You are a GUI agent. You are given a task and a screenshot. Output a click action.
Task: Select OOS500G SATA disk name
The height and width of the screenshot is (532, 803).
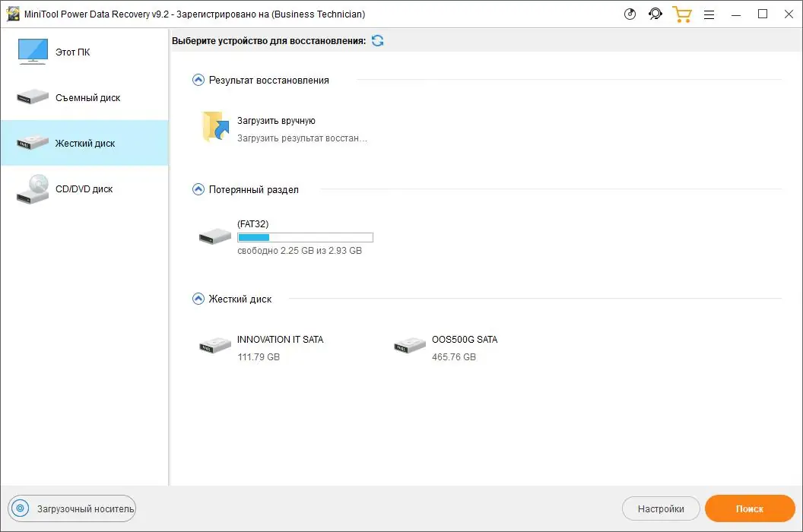coord(465,340)
